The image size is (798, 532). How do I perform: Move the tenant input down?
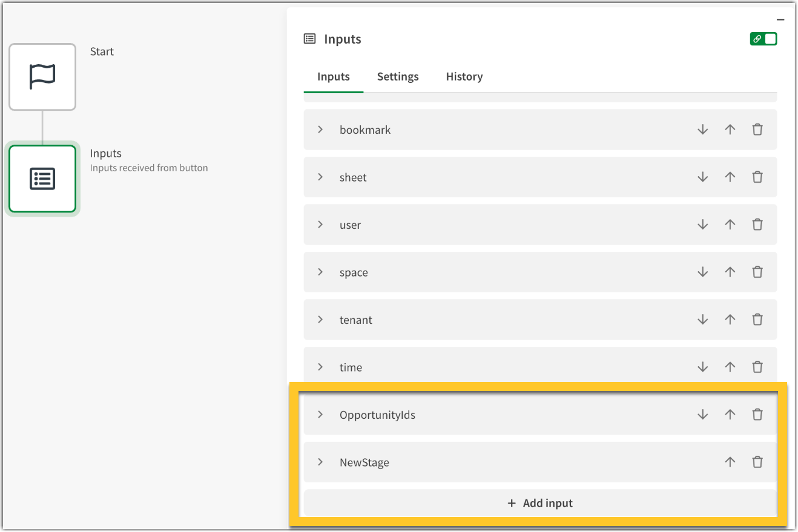tap(702, 320)
